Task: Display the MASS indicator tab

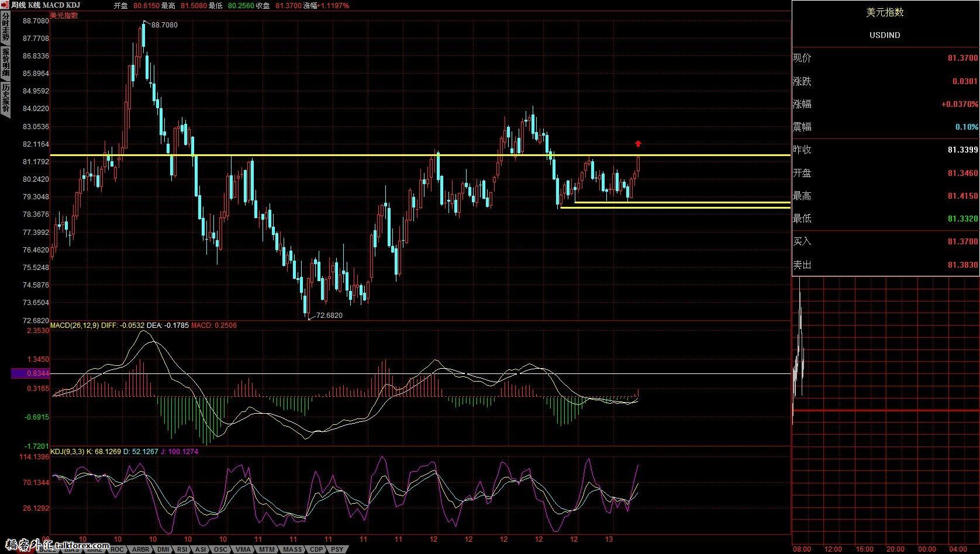Action: 292,549
